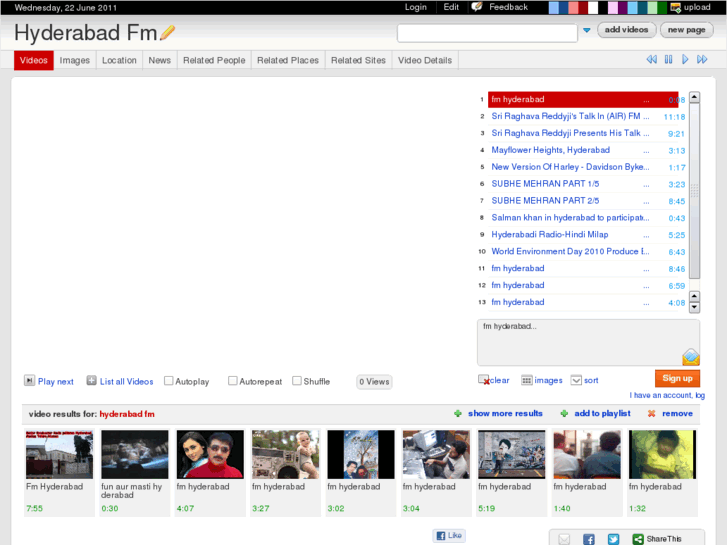Click the Play next icon
The height and width of the screenshot is (545, 727).
[x=29, y=381]
